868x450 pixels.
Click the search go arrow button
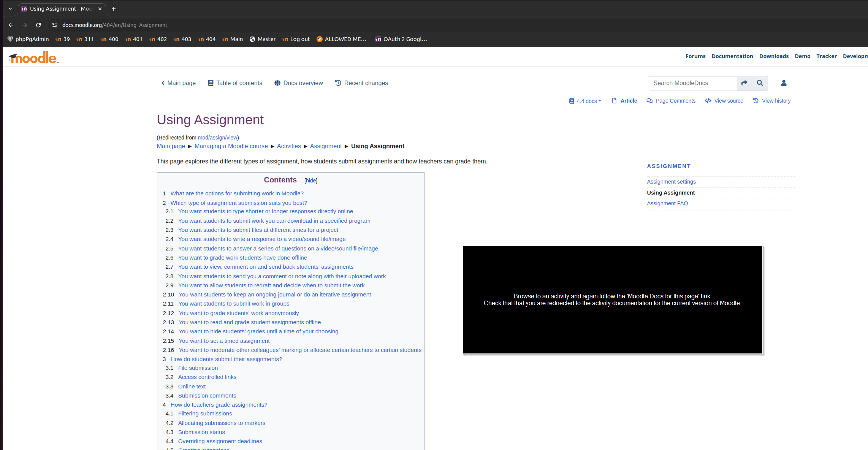(744, 83)
